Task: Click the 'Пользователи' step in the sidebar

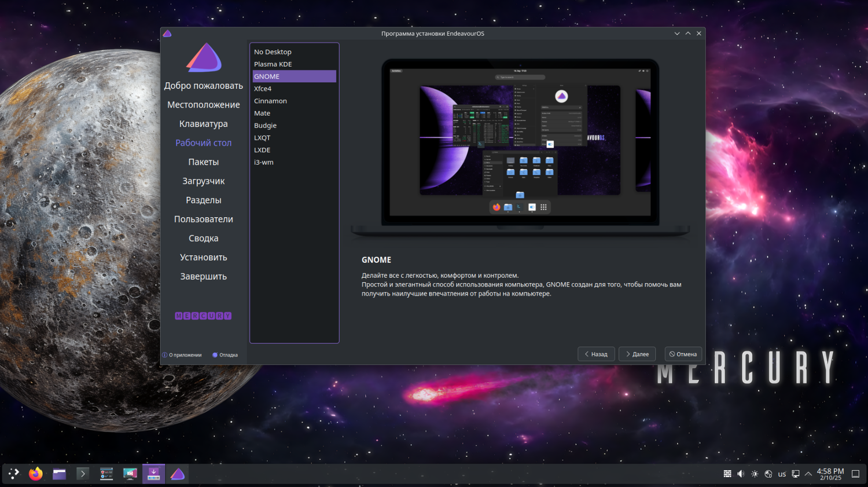Action: (204, 219)
